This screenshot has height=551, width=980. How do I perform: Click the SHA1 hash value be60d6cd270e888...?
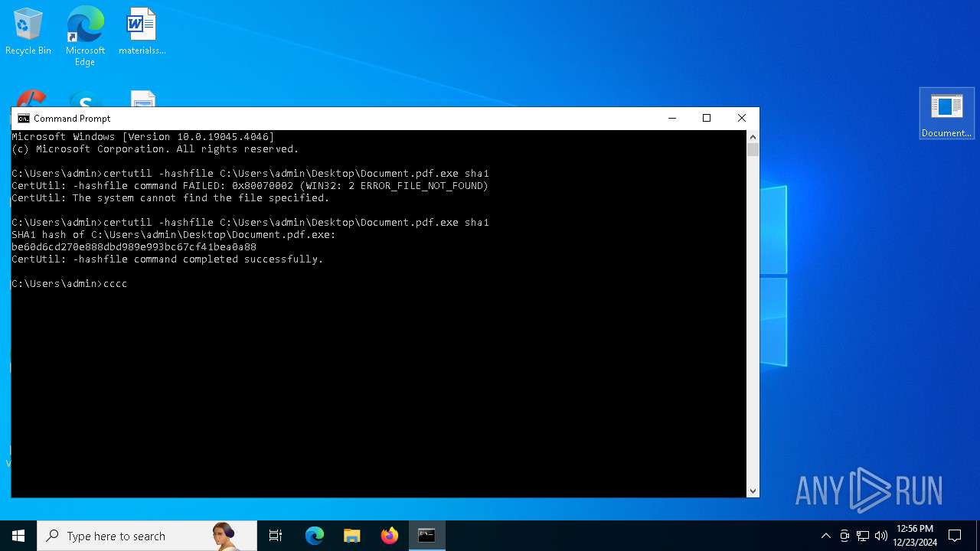(134, 247)
